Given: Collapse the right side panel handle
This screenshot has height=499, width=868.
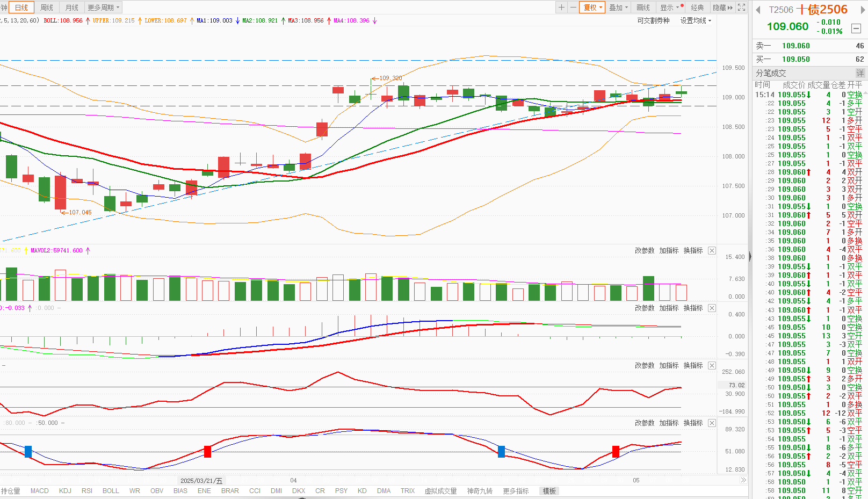Looking at the screenshot, I should [750, 257].
